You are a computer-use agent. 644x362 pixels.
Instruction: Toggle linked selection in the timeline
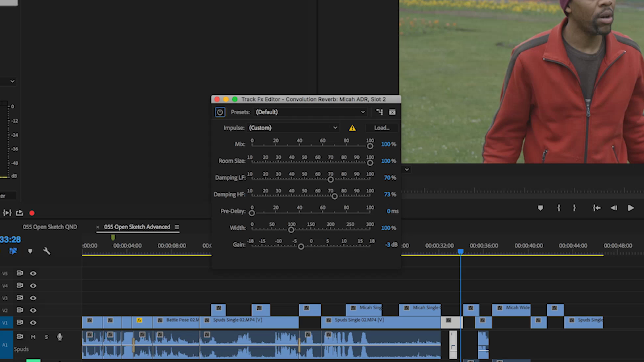pos(13,251)
